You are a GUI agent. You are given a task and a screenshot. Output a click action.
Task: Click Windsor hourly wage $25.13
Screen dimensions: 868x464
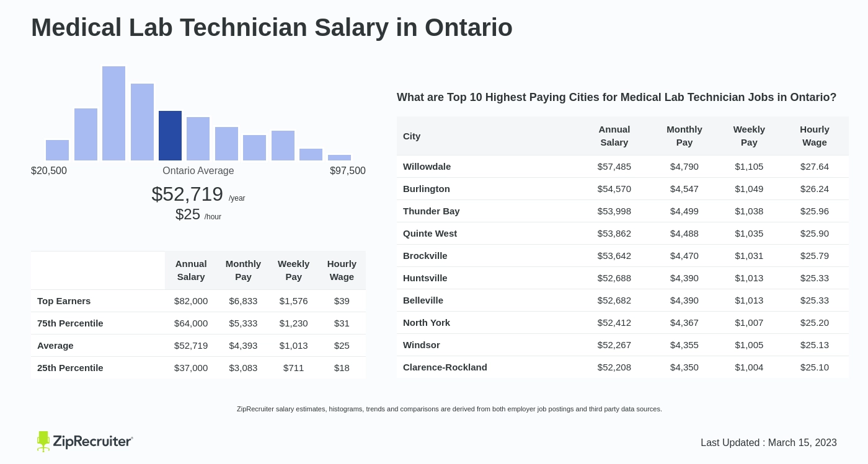coord(815,344)
